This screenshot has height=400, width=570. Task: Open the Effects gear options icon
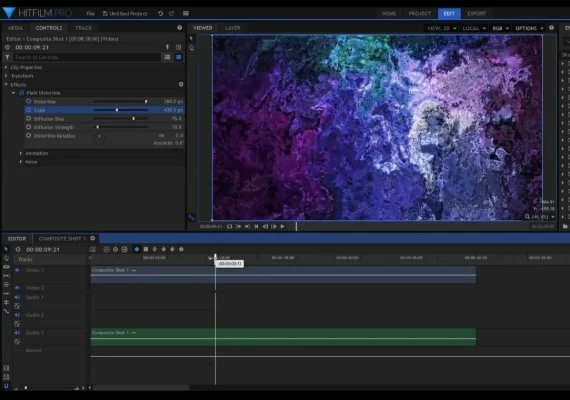coord(181,84)
